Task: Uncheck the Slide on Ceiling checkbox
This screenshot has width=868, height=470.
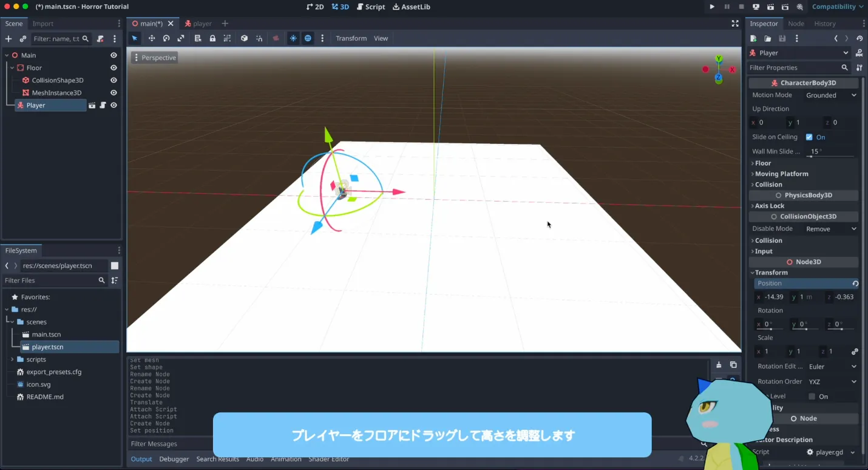Action: pyautogui.click(x=809, y=137)
